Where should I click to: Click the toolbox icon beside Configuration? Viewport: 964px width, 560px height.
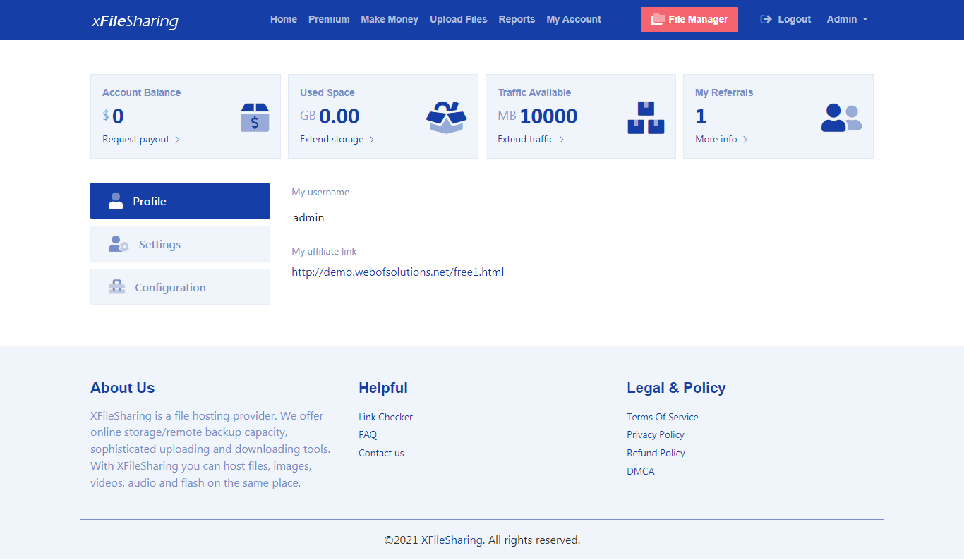coord(116,287)
